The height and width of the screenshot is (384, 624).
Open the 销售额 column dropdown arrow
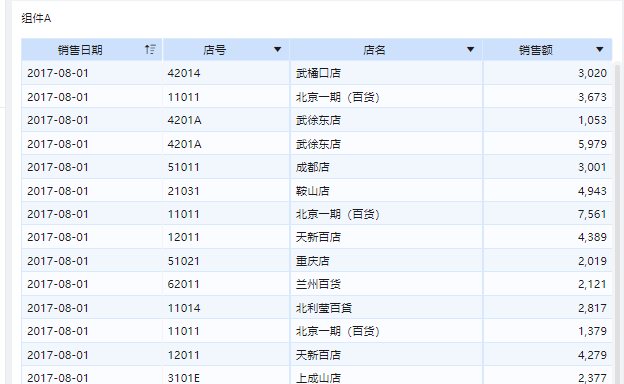[x=600, y=50]
